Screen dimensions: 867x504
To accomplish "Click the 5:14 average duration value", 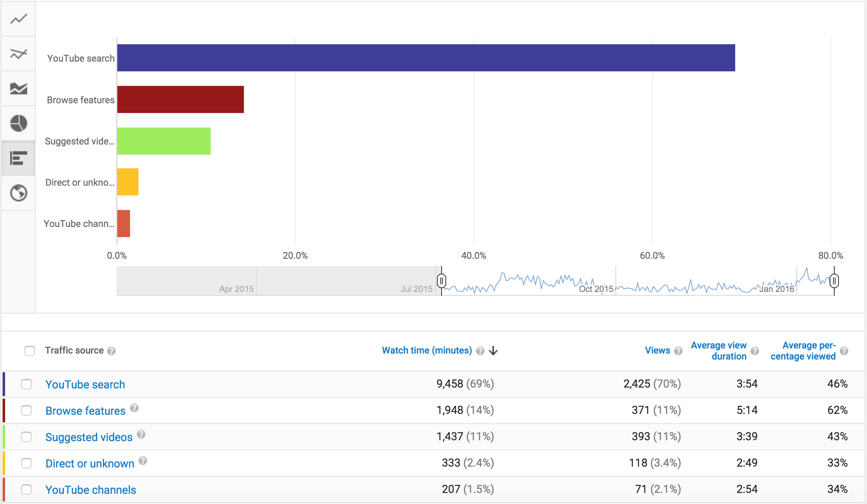I will (747, 410).
